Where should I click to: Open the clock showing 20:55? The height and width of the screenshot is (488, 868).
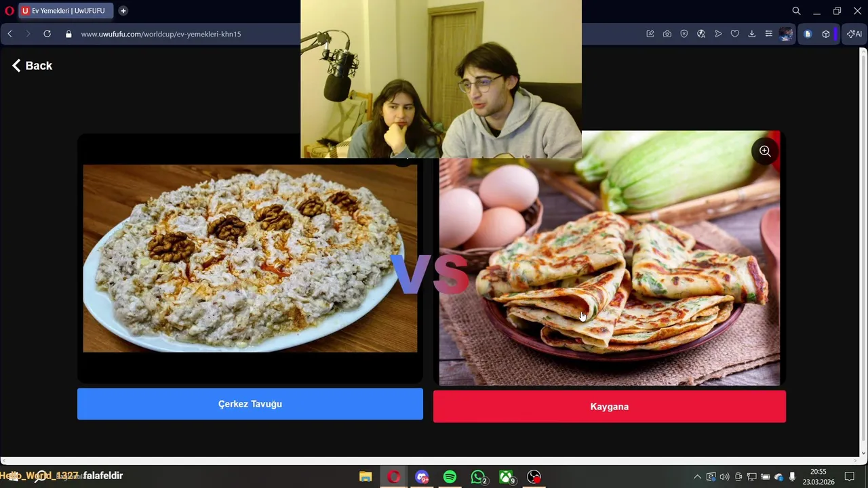pos(818,476)
